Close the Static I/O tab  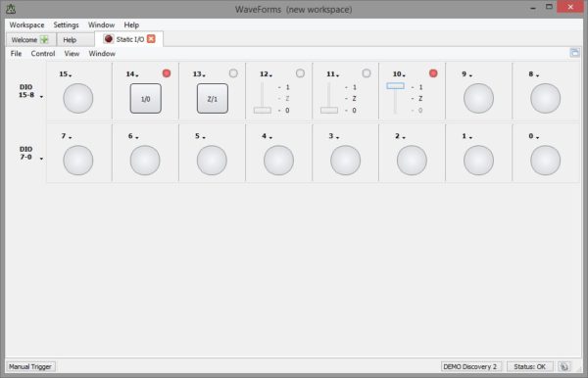151,39
